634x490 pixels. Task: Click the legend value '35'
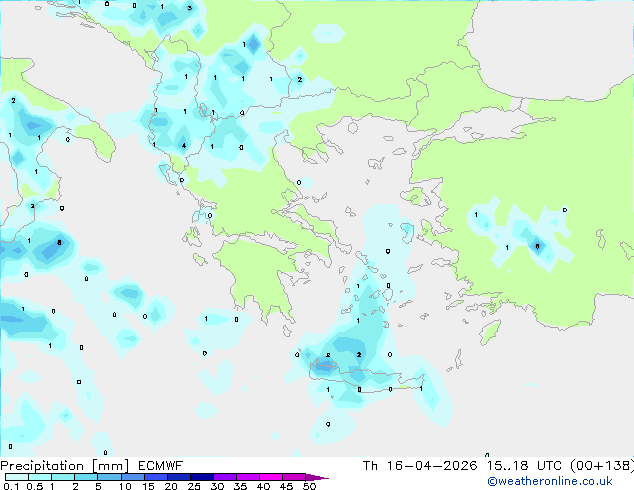tap(240, 486)
